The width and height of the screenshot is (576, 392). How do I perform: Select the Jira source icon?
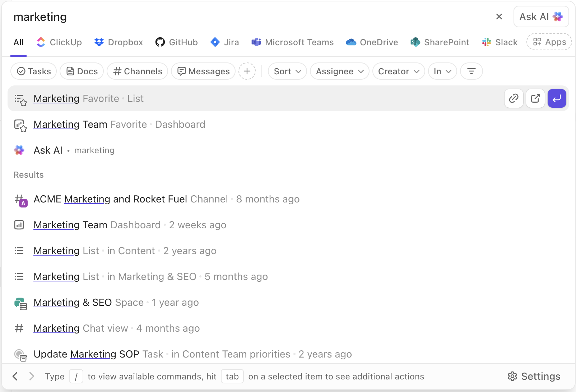click(x=215, y=42)
